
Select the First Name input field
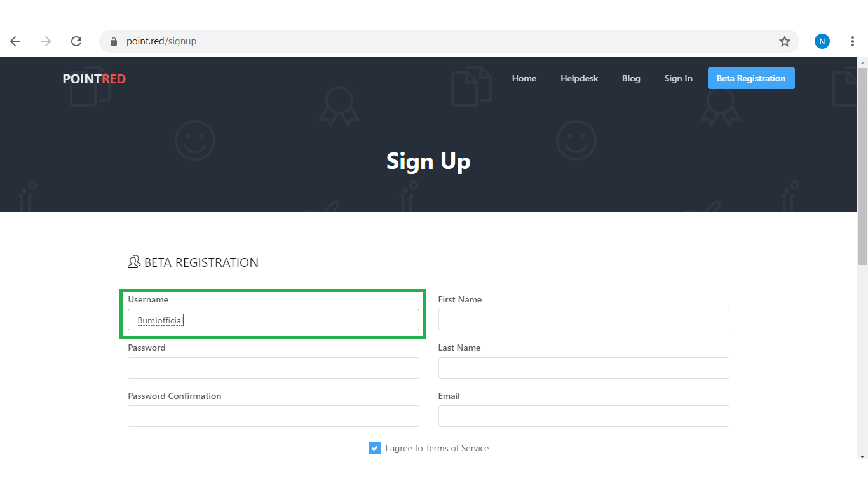click(x=583, y=320)
